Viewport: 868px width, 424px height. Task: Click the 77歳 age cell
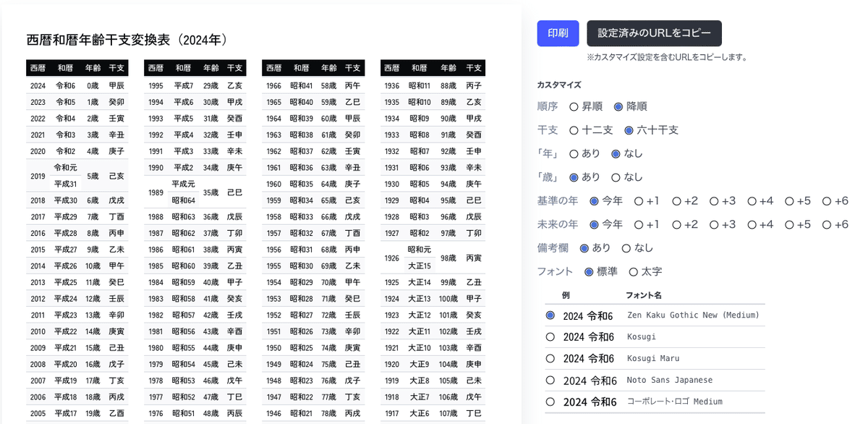coord(328,397)
